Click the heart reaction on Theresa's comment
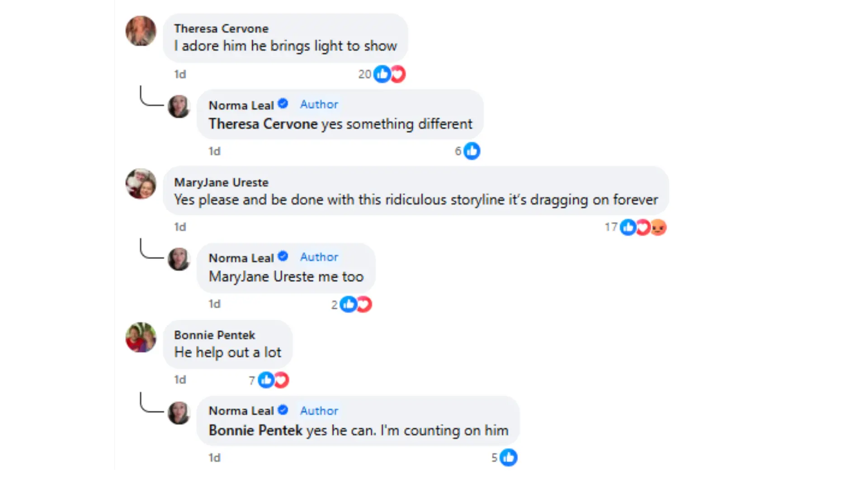Image resolution: width=868 pixels, height=488 pixels. (x=398, y=74)
